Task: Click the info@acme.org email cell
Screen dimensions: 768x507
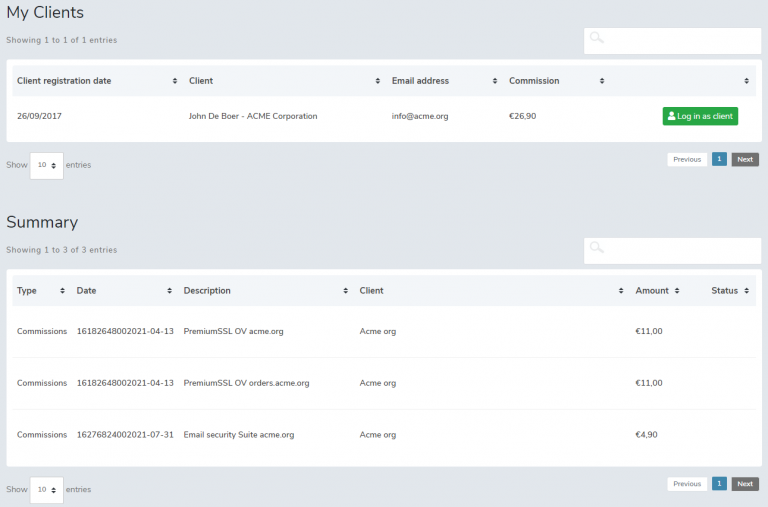Action: pos(420,116)
